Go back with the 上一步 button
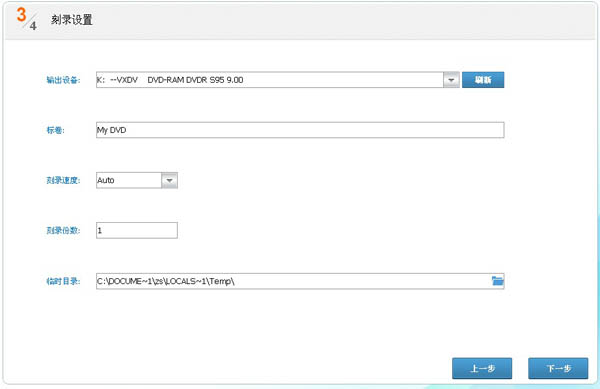The width and height of the screenshot is (600, 389). click(x=482, y=368)
